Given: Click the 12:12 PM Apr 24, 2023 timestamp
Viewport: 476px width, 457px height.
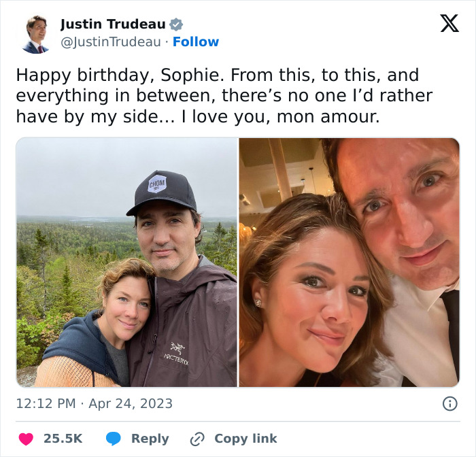Looking at the screenshot, I should click(95, 403).
